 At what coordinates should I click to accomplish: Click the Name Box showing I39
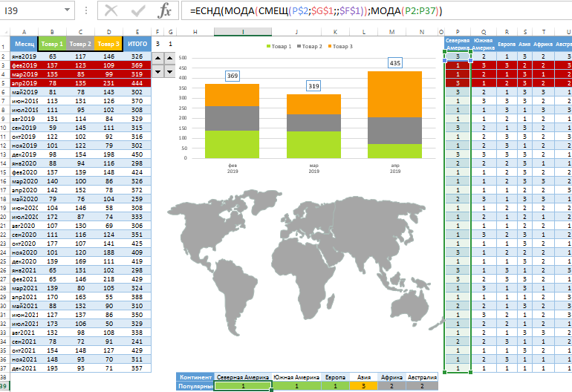[x=30, y=12]
